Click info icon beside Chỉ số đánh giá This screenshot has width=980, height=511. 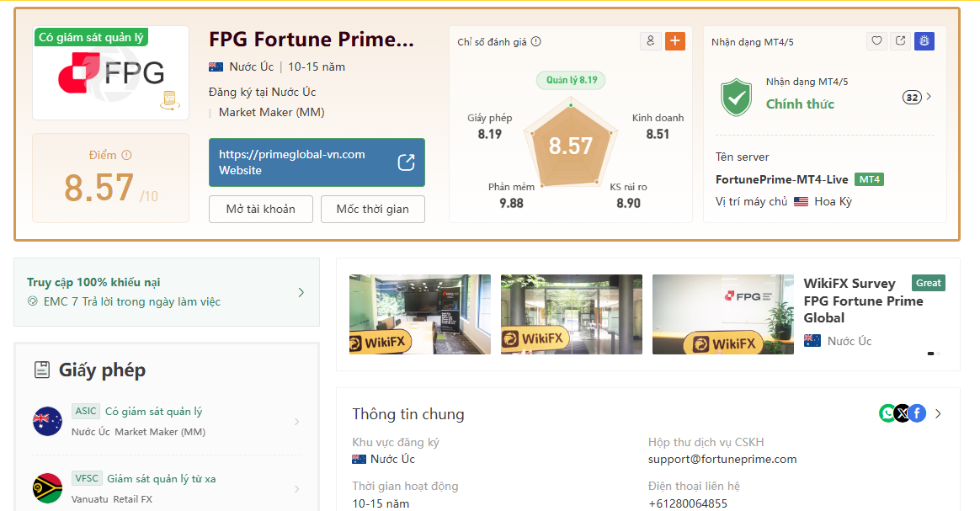[x=536, y=42]
